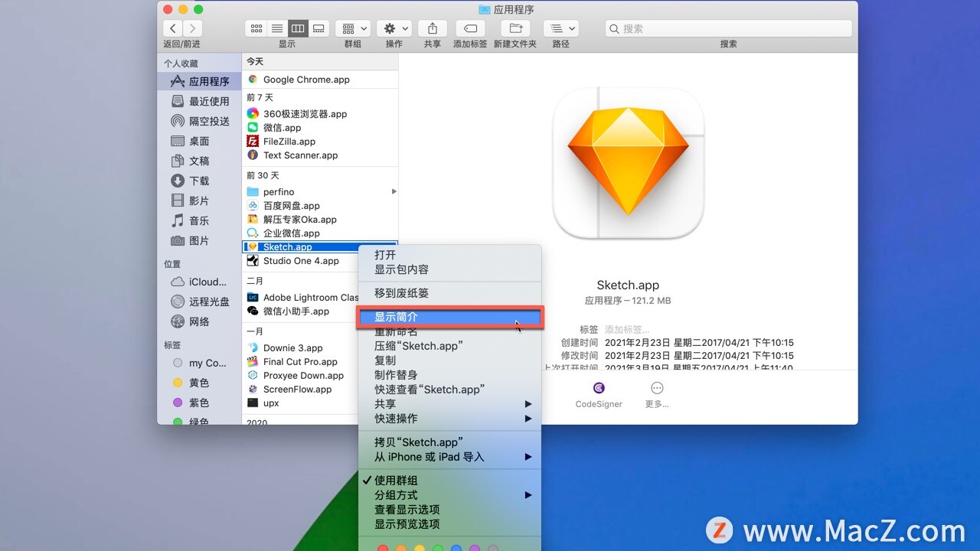Click the 添加标签 field in preview
Image resolution: width=980 pixels, height=551 pixels.
[x=626, y=330]
